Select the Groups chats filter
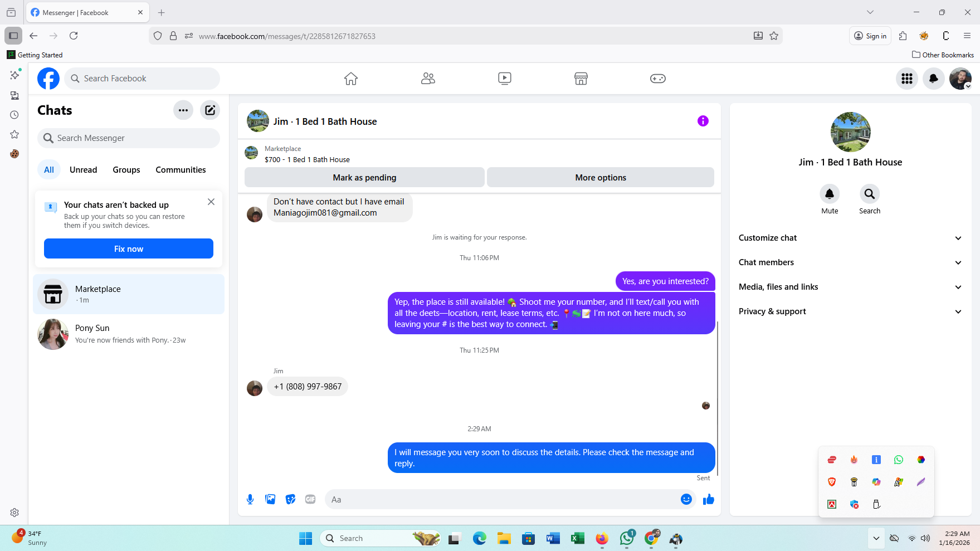 (126, 170)
